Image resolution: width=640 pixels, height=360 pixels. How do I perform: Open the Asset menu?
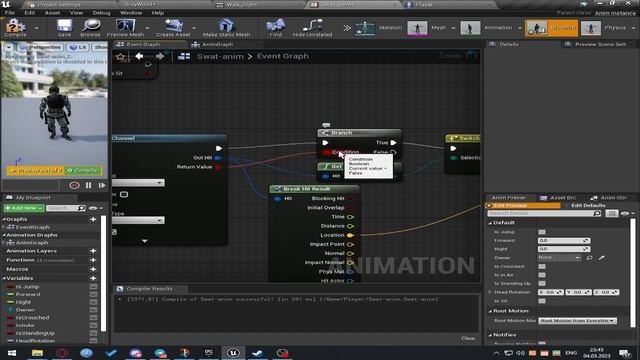coord(52,13)
